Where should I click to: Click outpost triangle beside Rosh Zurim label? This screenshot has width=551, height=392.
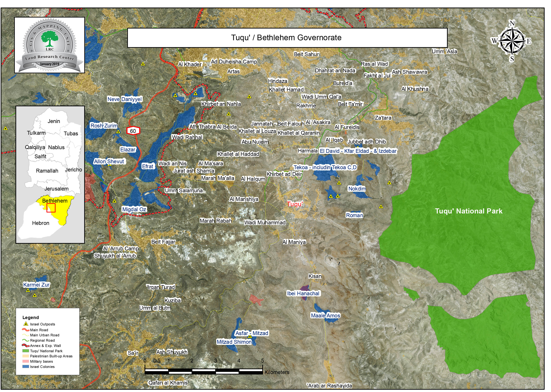coord(118,132)
